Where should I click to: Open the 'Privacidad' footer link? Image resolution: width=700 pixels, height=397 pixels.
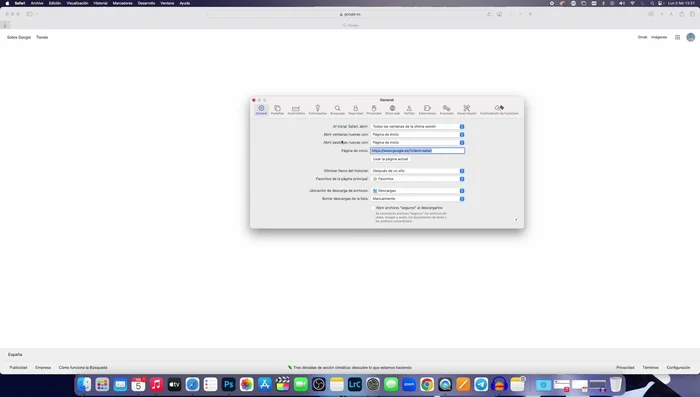[x=625, y=368]
